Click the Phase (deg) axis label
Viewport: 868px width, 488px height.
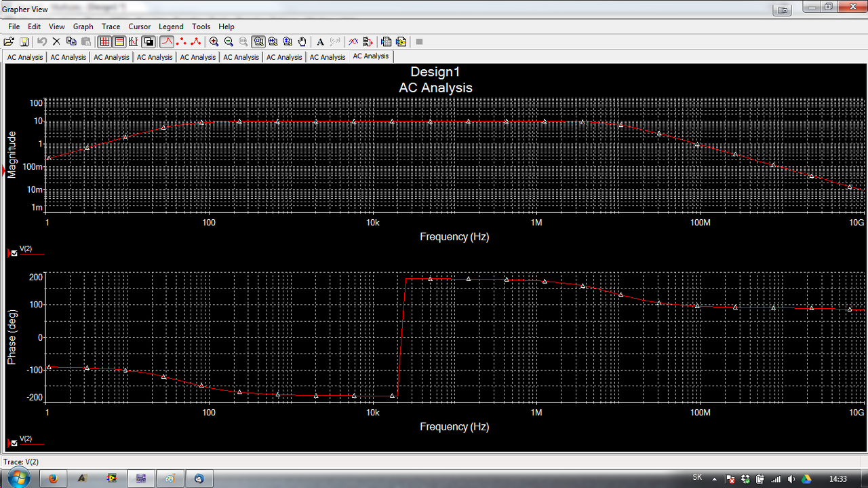pos(12,337)
